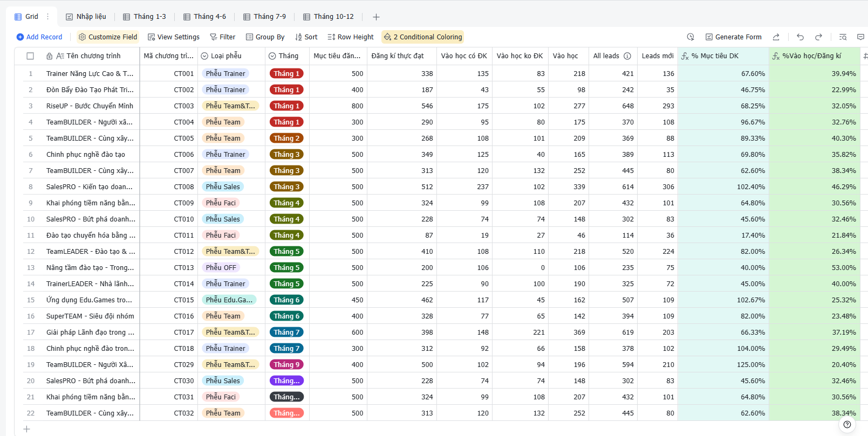Click Tháng 7 tag in CT018 row
This screenshot has height=436, width=868.
click(286, 349)
